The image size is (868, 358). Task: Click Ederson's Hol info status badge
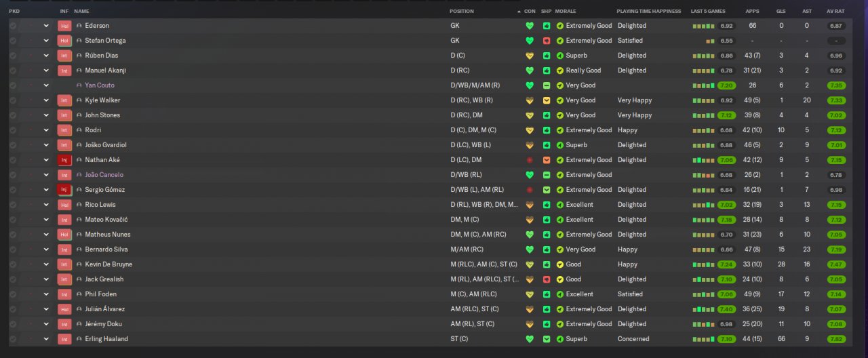tap(64, 26)
